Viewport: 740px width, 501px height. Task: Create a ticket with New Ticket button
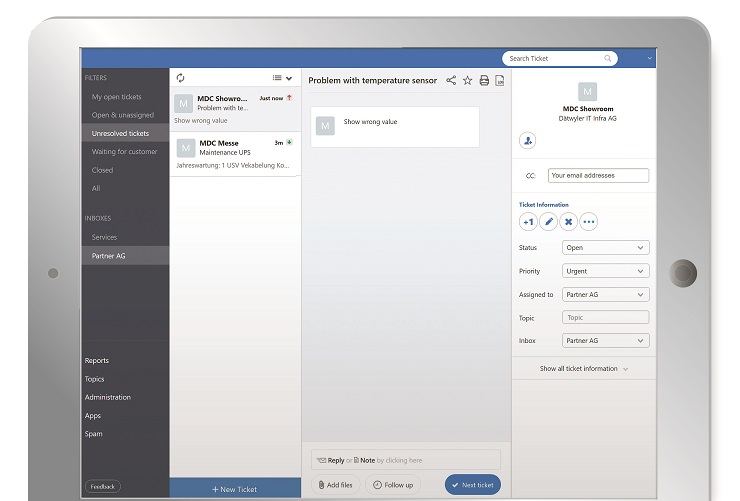pos(235,489)
